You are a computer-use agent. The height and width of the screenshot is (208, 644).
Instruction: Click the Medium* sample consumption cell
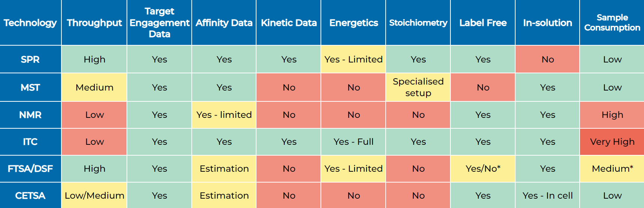point(612,169)
